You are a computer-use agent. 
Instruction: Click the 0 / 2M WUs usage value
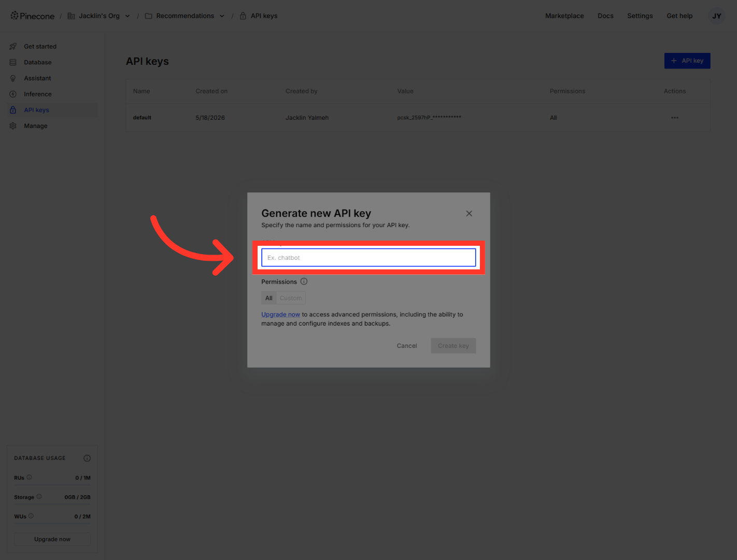click(82, 516)
